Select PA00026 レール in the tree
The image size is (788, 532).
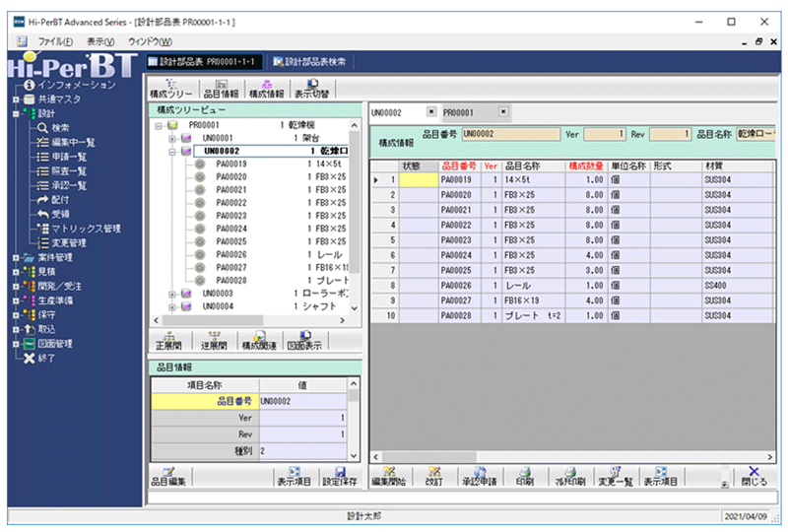coord(272,255)
